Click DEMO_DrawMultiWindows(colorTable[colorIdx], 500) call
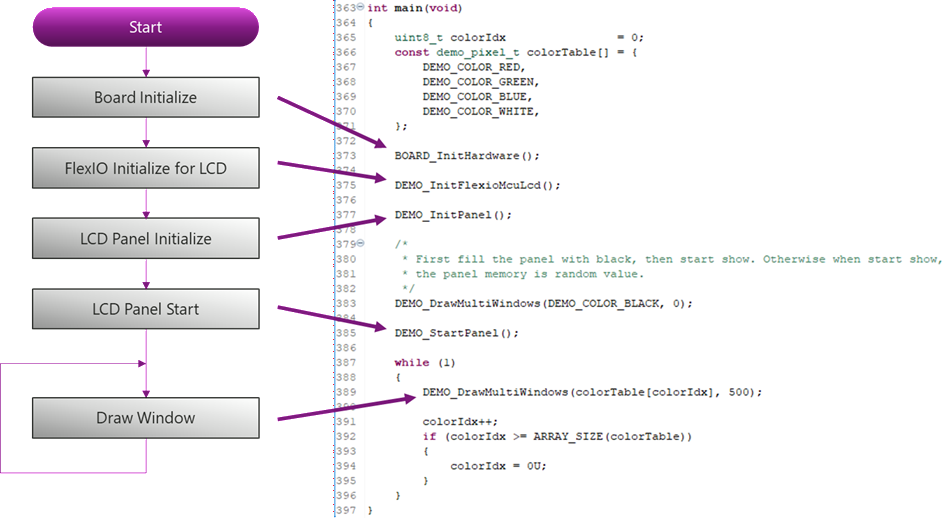 tap(592, 392)
